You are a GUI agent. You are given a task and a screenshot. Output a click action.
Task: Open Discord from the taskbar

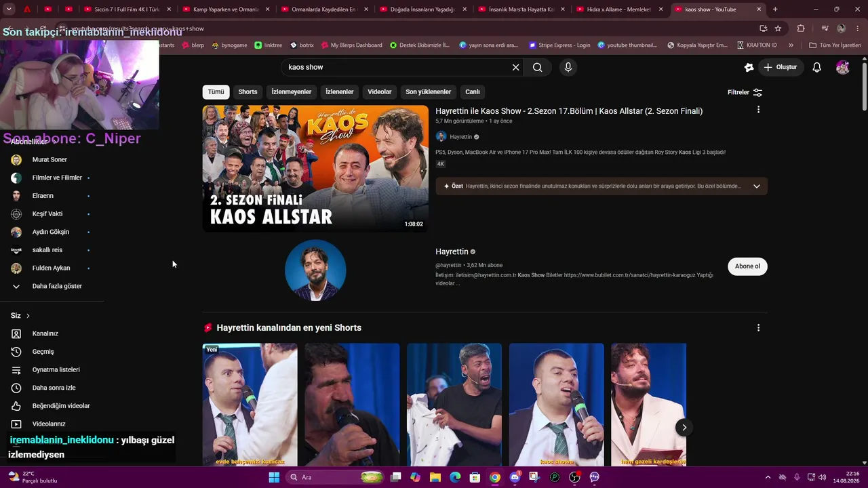click(x=515, y=477)
